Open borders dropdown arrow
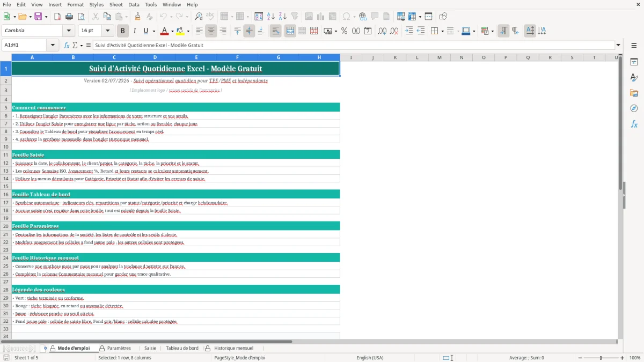The height and width of the screenshot is (362, 644). (443, 31)
